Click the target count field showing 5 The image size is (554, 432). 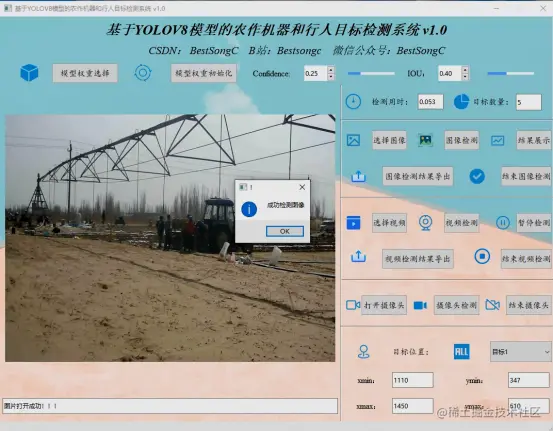click(x=529, y=102)
